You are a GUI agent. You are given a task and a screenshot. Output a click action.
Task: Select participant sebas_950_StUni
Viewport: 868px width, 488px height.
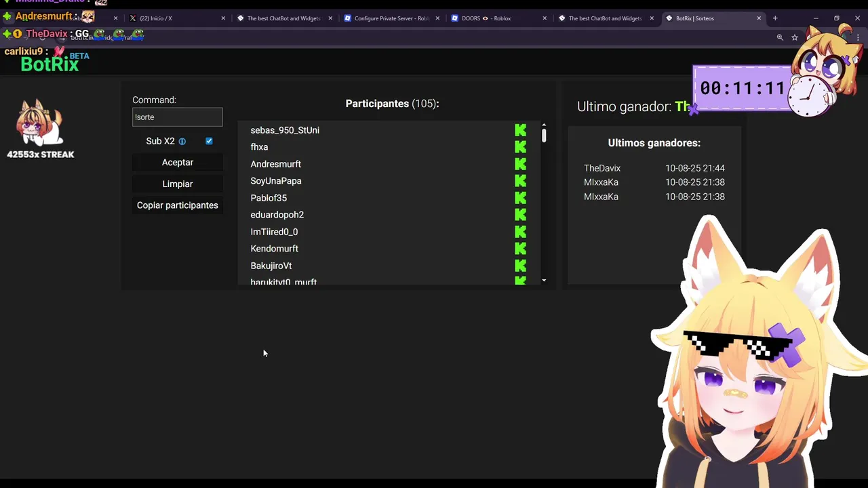tap(285, 130)
